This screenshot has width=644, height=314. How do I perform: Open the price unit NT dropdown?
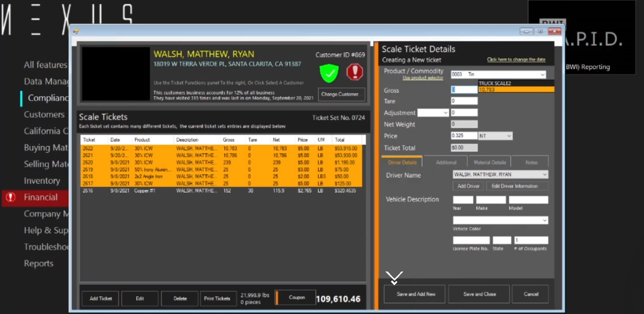tap(508, 136)
